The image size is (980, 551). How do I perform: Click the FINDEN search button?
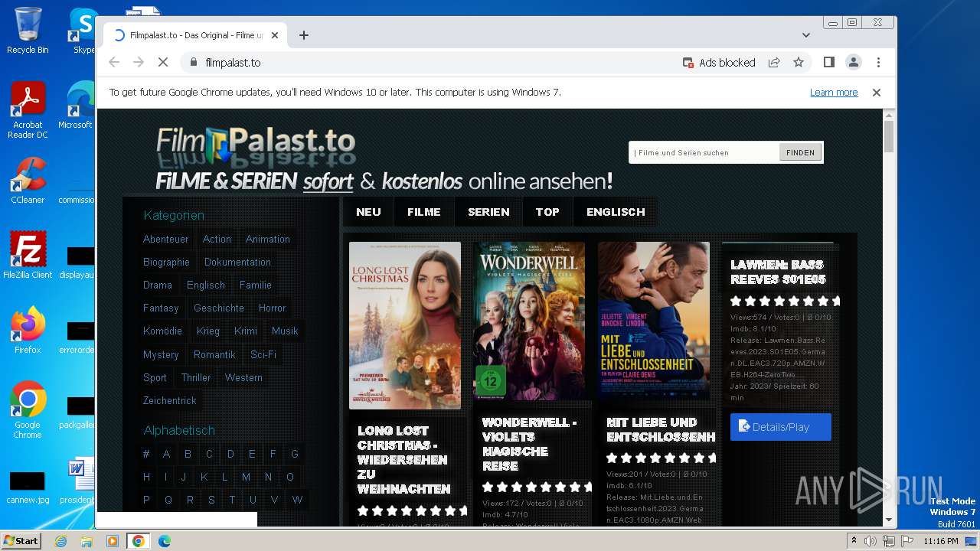pos(801,152)
